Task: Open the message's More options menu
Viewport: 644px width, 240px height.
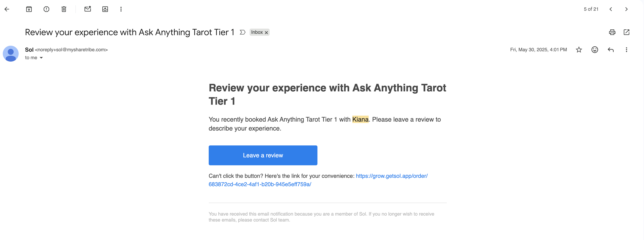Action: click(627, 50)
